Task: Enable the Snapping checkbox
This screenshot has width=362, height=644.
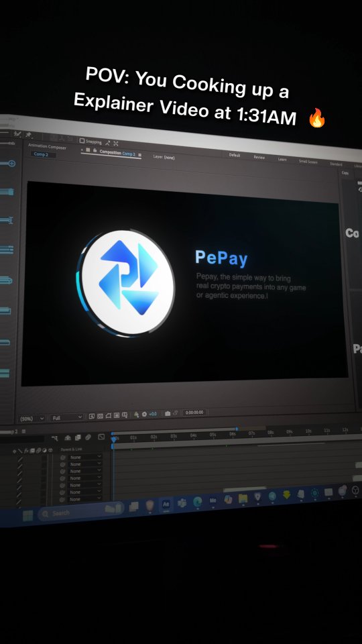Action: [x=82, y=141]
